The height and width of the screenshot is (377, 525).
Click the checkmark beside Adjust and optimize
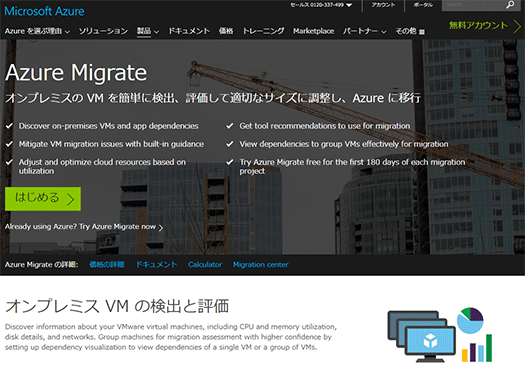point(9,162)
